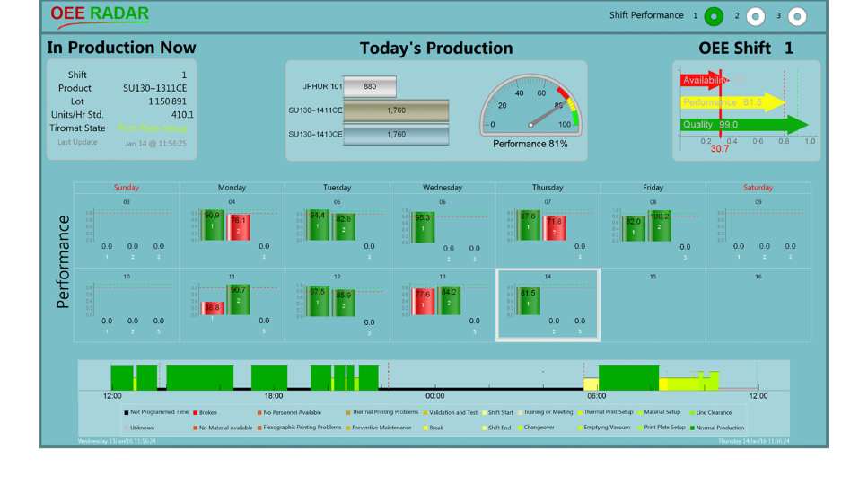Click the product value SU130-1311CE
Viewport: 868px width, 494px height.
(x=155, y=88)
